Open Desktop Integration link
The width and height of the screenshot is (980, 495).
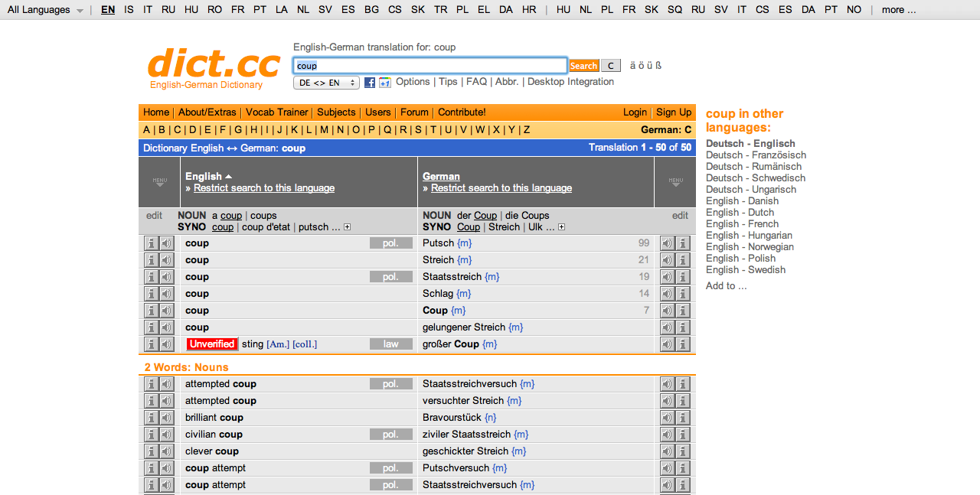coord(570,82)
